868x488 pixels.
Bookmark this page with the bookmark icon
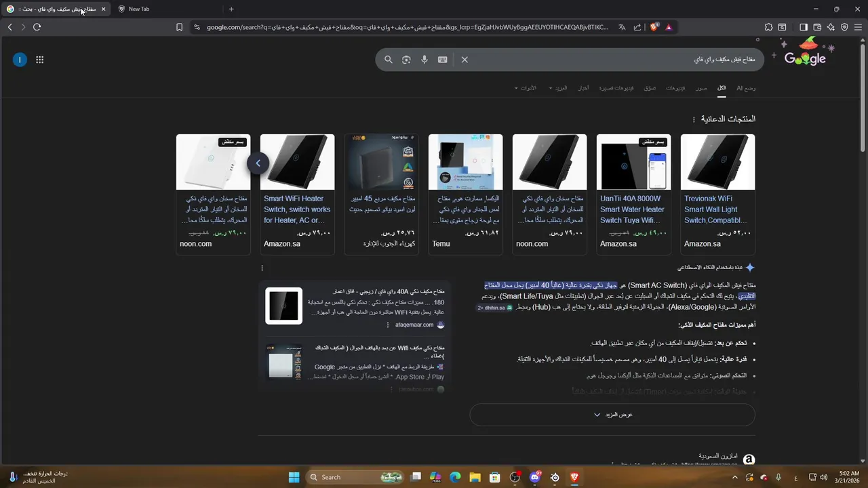pos(179,27)
